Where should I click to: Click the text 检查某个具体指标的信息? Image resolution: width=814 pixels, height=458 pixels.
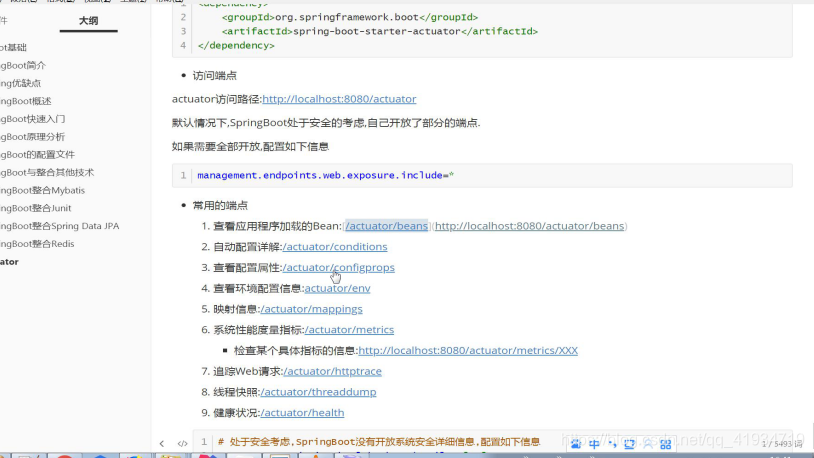295,351
